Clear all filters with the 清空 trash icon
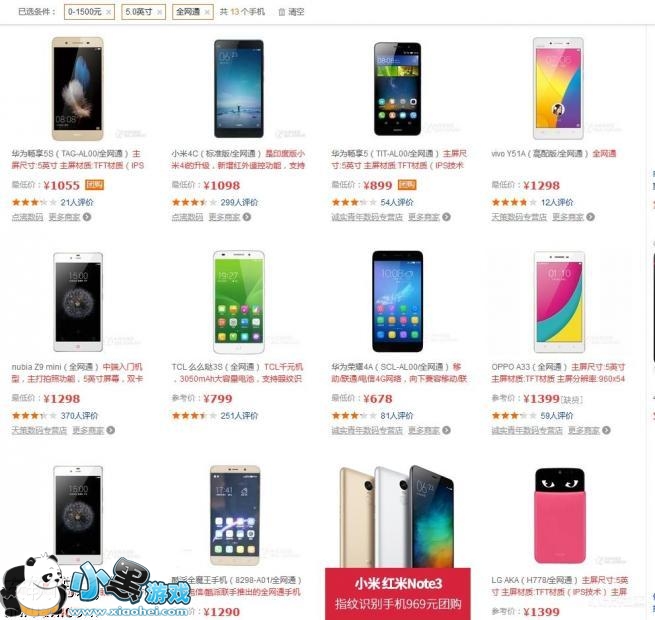The image size is (655, 620). 282,12
